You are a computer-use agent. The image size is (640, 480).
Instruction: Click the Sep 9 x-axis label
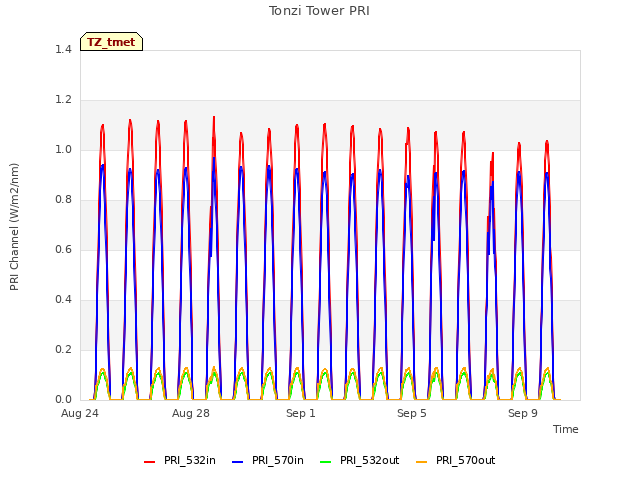pos(523,413)
